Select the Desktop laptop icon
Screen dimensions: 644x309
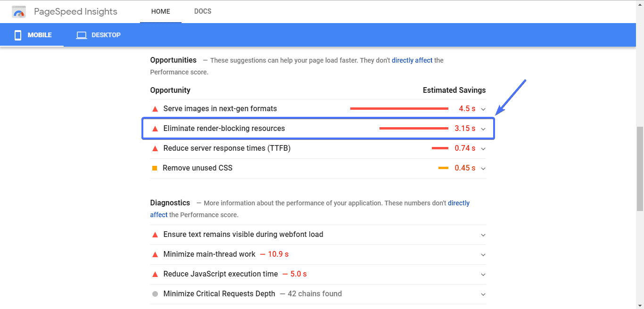(x=82, y=35)
